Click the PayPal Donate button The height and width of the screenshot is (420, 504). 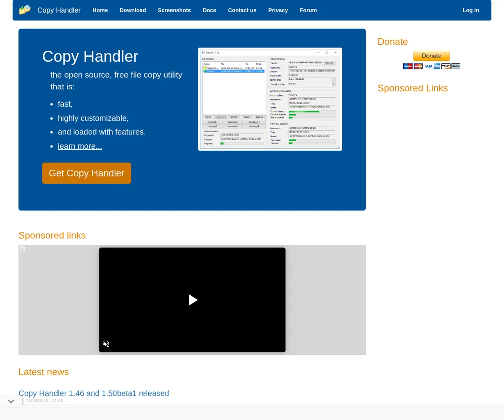[431, 56]
